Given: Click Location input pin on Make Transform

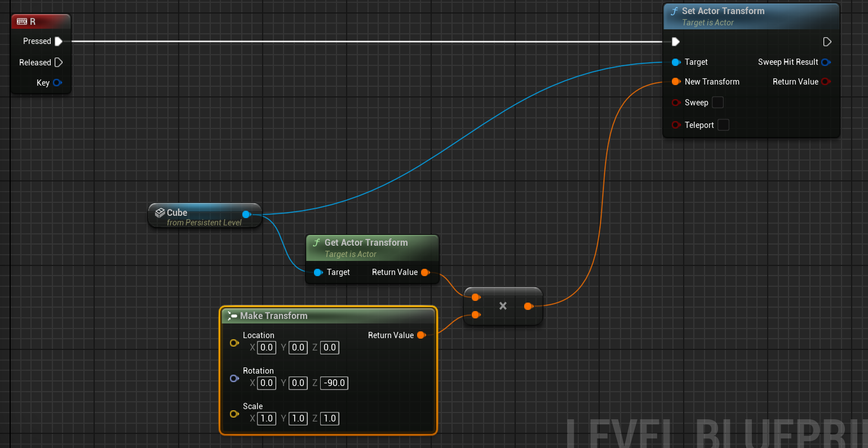Looking at the screenshot, I should 234,343.
